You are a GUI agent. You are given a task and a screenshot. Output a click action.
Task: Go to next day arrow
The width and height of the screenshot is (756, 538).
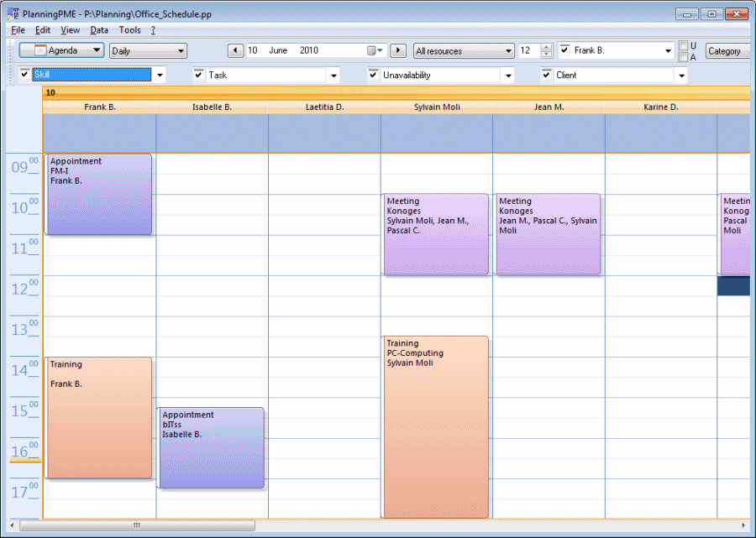(398, 50)
